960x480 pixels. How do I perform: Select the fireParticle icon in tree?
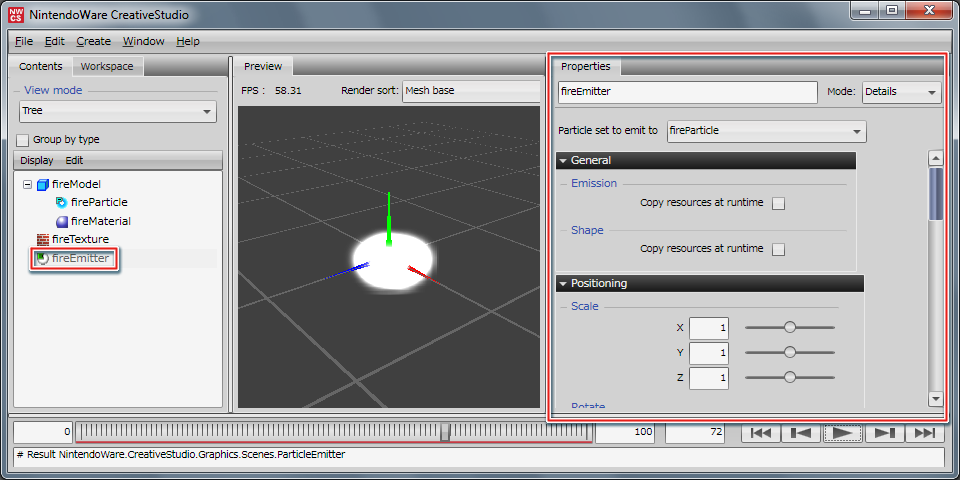point(62,202)
